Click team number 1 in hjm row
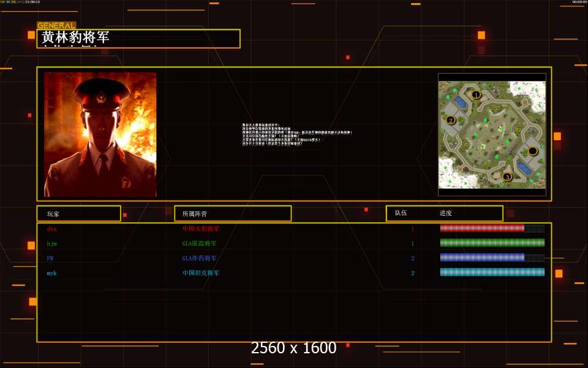This screenshot has height=368, width=588. click(412, 243)
